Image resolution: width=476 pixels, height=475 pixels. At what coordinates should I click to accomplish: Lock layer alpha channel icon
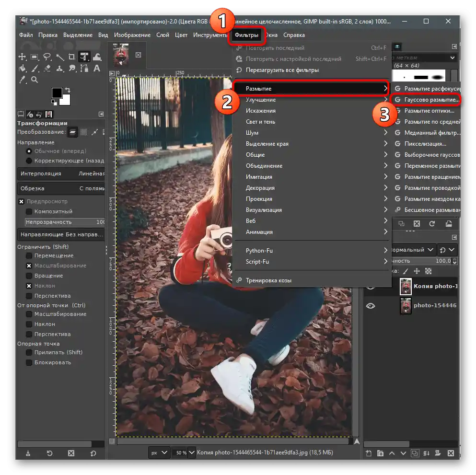pos(429,271)
